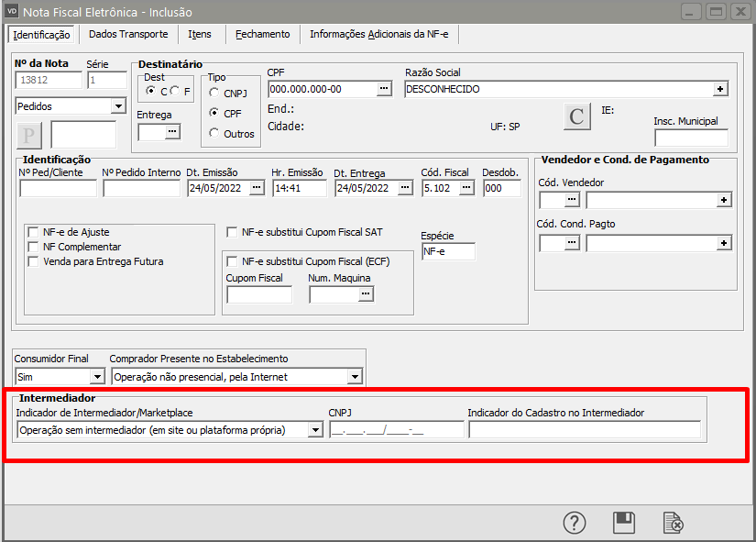Viewport: 756px width, 542px height.
Task: Tick NF-e substitui Cupom Fiscal SAT
Action: [233, 233]
